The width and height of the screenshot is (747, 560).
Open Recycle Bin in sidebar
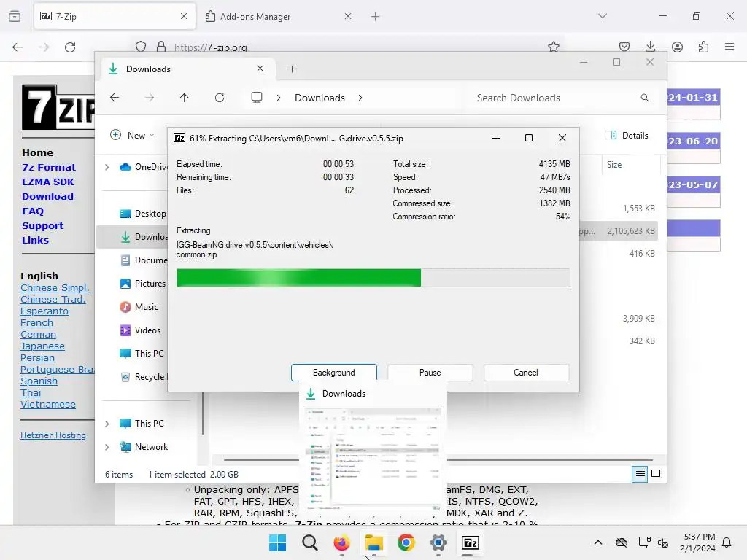pos(143,377)
